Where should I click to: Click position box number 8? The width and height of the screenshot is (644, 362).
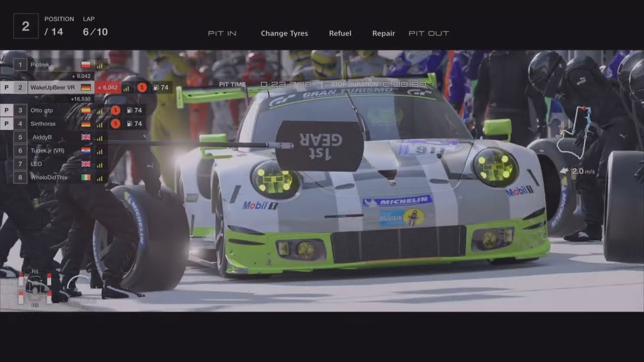click(20, 178)
